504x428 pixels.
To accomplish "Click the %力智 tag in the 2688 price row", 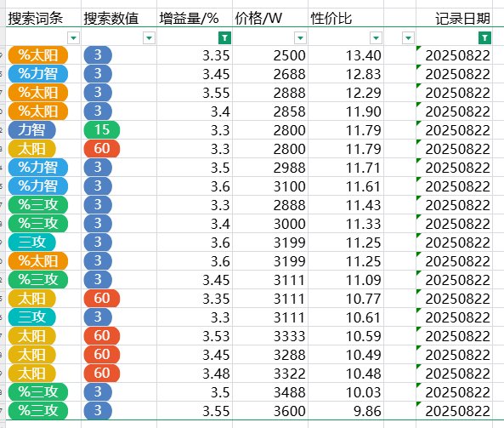I will (x=38, y=74).
